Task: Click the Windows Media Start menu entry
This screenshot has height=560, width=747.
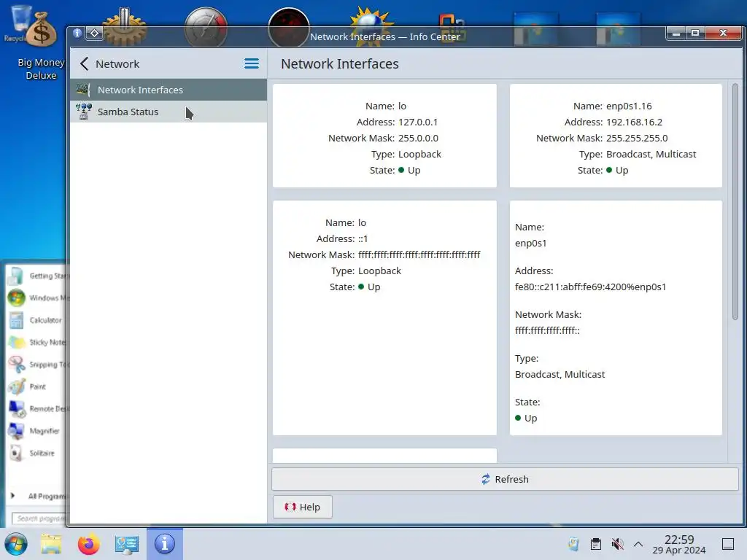Action: pos(37,298)
